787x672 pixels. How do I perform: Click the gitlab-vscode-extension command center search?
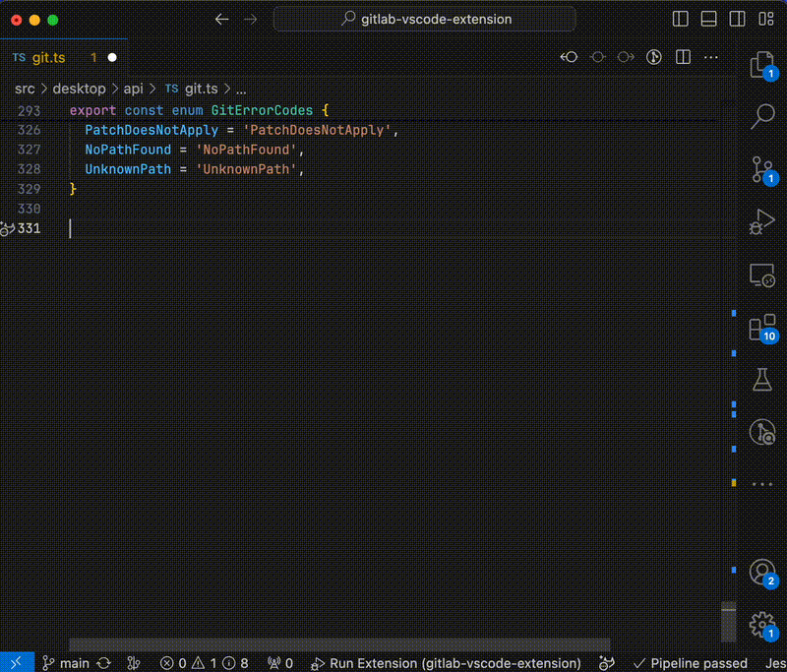pos(425,19)
